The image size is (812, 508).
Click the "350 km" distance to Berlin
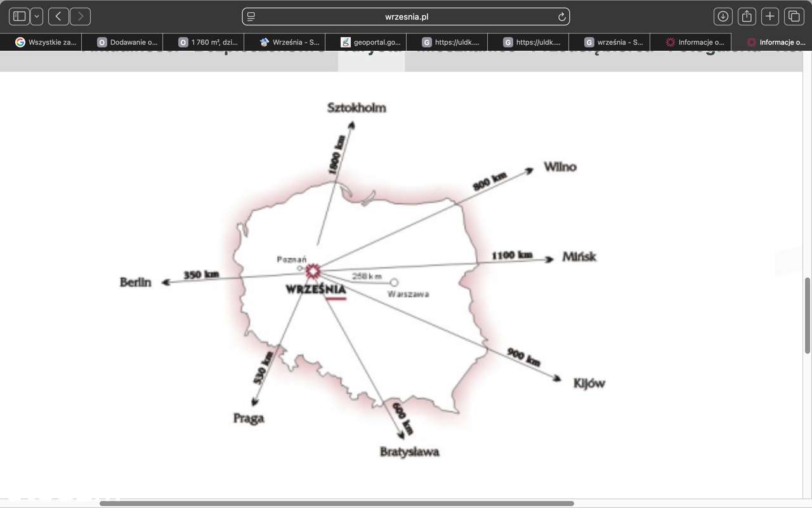tap(202, 275)
